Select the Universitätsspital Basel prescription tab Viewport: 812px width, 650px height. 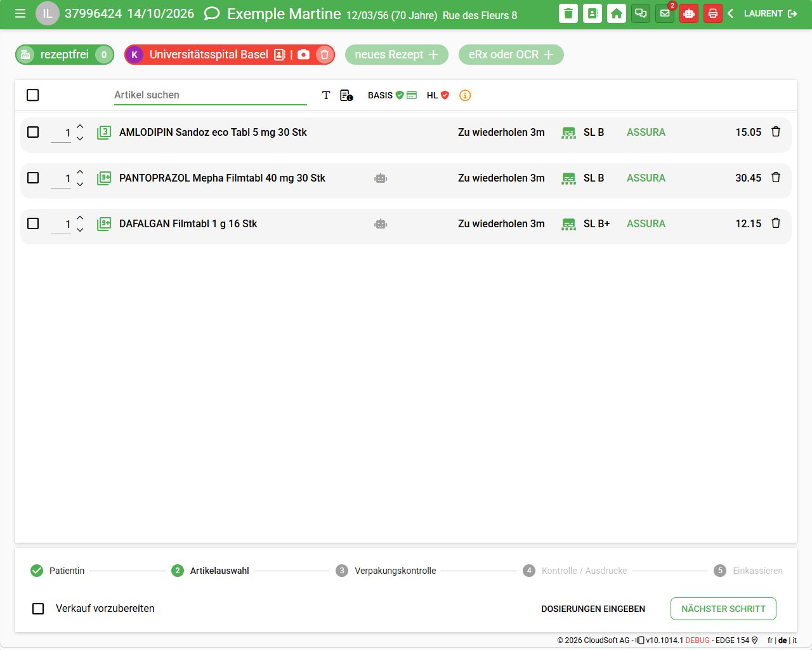pyautogui.click(x=208, y=55)
